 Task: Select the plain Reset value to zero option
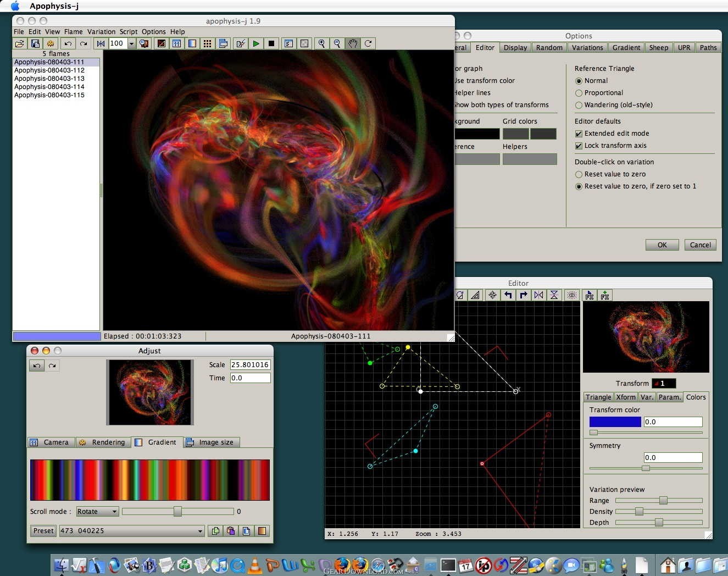[x=579, y=174]
